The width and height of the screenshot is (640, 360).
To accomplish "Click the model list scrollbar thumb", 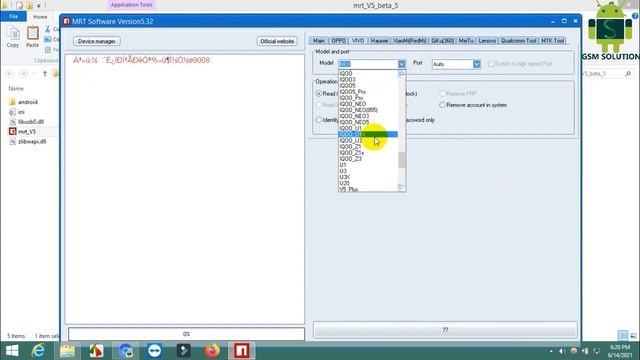I will click(402, 160).
